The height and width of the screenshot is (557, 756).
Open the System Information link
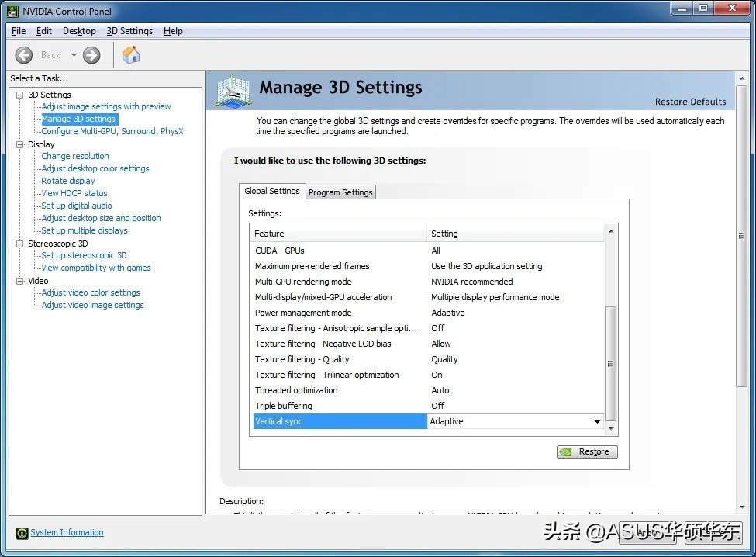point(67,533)
